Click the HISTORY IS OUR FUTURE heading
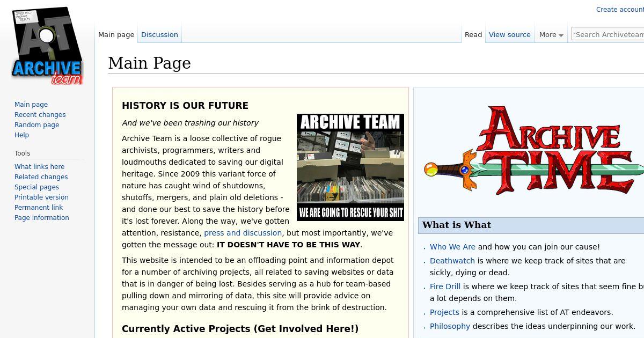Viewport: 644px width, 338px height. 185,106
